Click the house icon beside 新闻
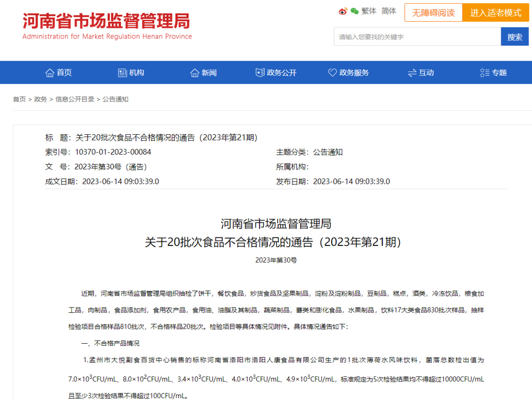The width and height of the screenshot is (532, 400). 195,73
